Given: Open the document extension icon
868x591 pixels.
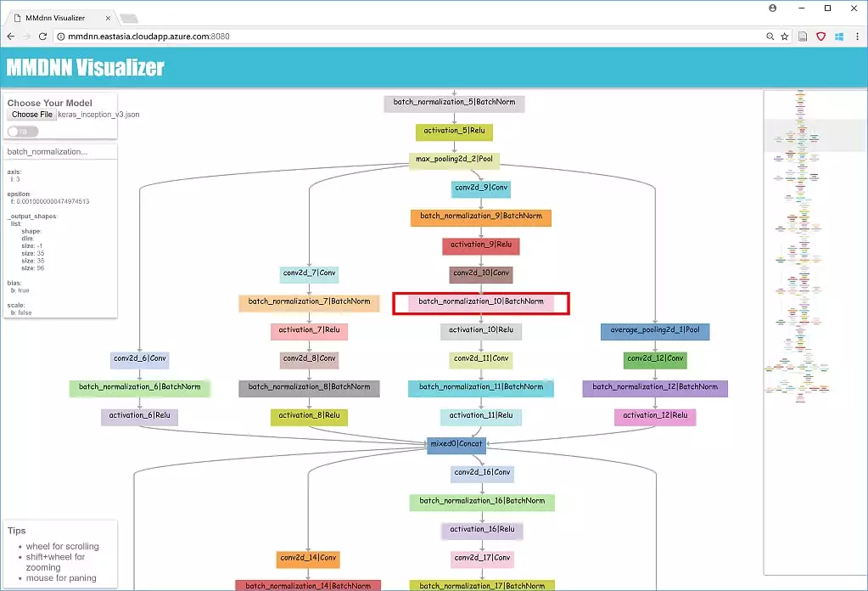Looking at the screenshot, I should [803, 37].
